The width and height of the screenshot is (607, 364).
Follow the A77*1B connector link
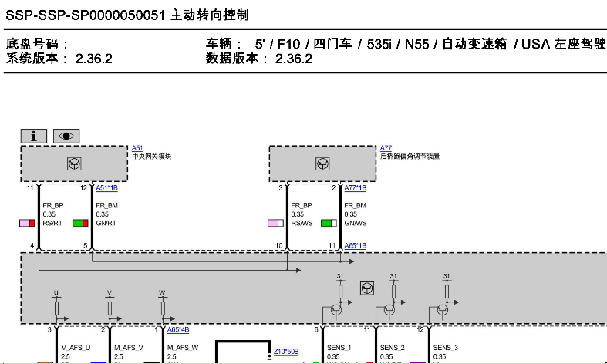[x=356, y=188]
